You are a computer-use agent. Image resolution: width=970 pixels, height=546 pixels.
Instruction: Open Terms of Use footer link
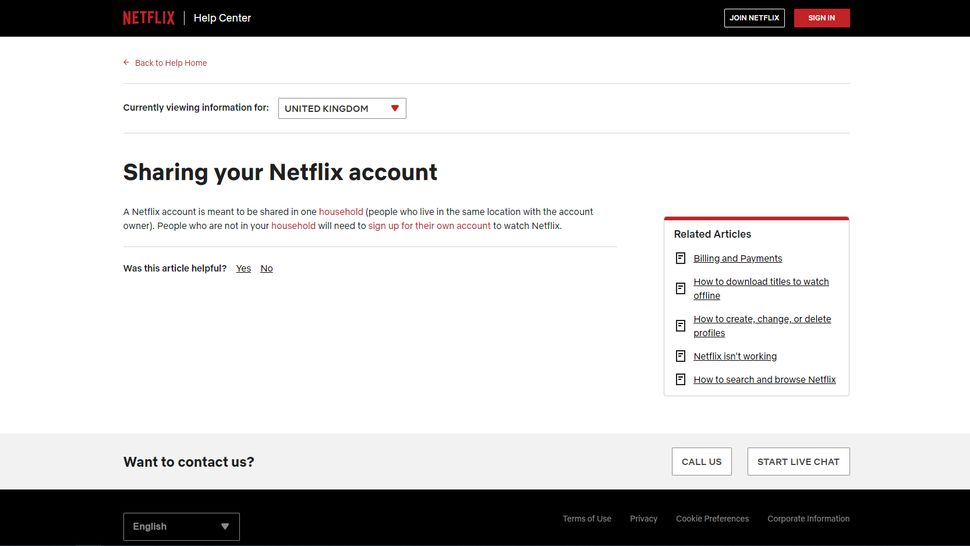tap(586, 519)
